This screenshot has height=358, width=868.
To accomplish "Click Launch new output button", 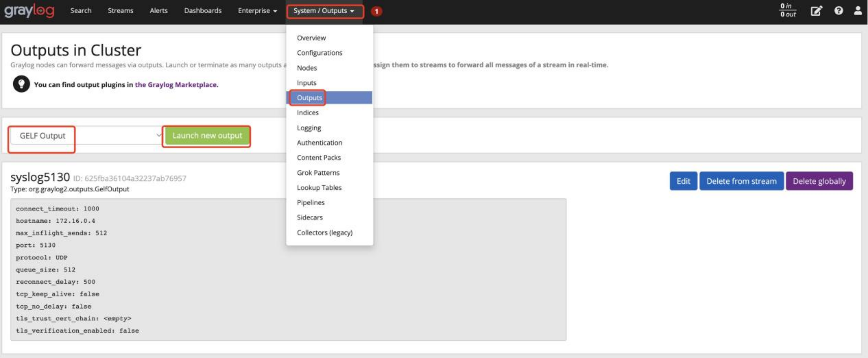I will [207, 136].
